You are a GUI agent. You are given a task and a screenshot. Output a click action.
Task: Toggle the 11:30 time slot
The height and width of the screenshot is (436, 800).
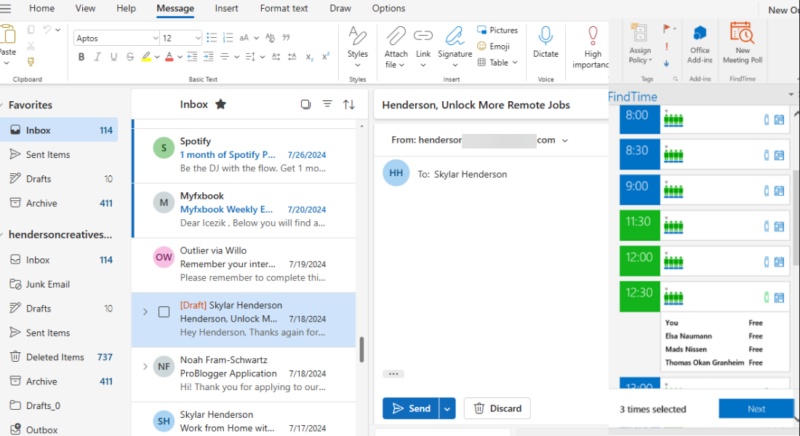pos(639,226)
